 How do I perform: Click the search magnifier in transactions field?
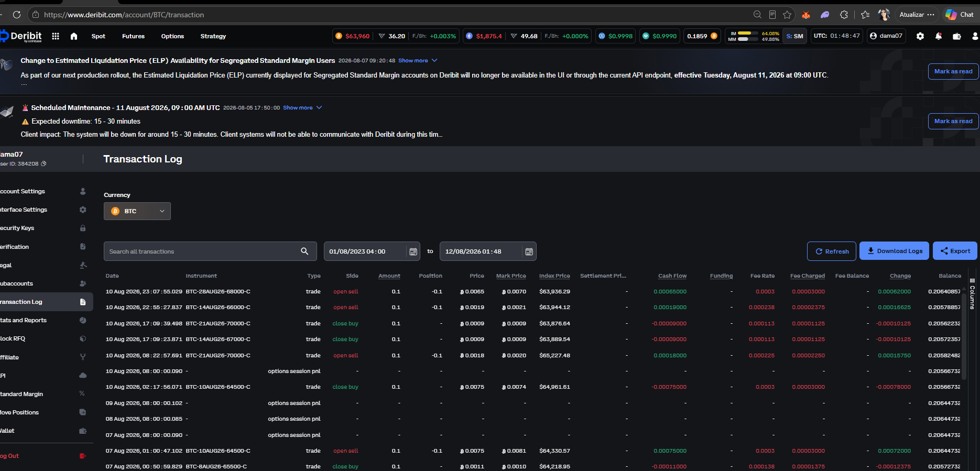(304, 251)
